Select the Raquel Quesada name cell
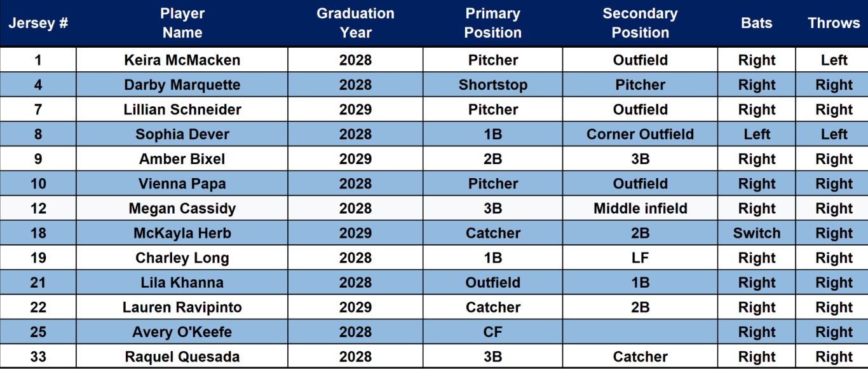The height and width of the screenshot is (369, 868). click(x=182, y=357)
